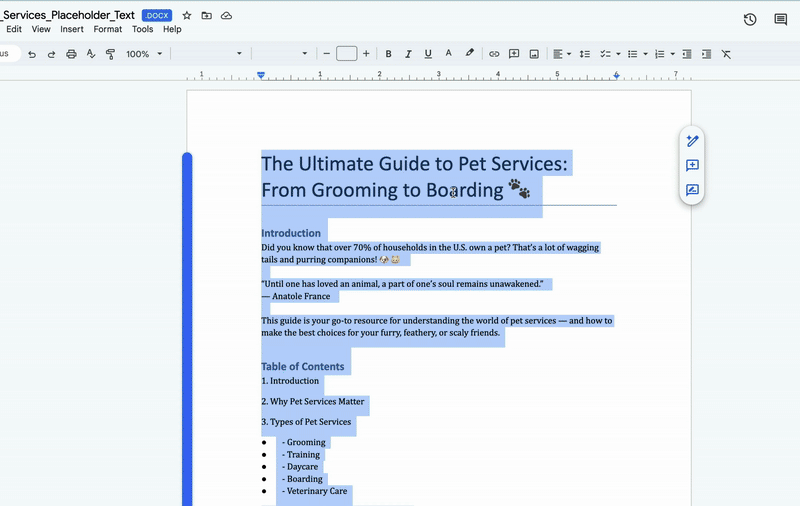Expand the text alignment dropdown
Screen dimensions: 800x506
pos(569,54)
